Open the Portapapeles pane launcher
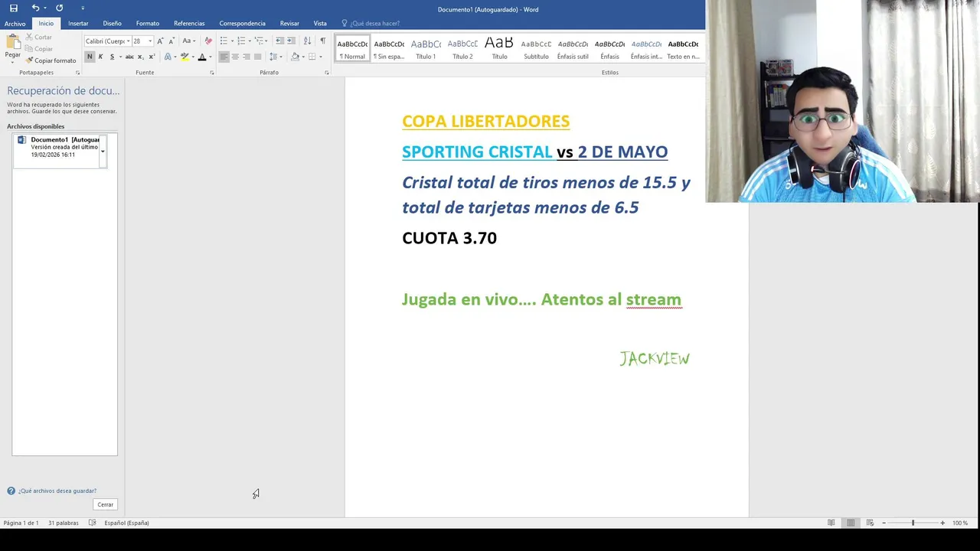 click(77, 73)
